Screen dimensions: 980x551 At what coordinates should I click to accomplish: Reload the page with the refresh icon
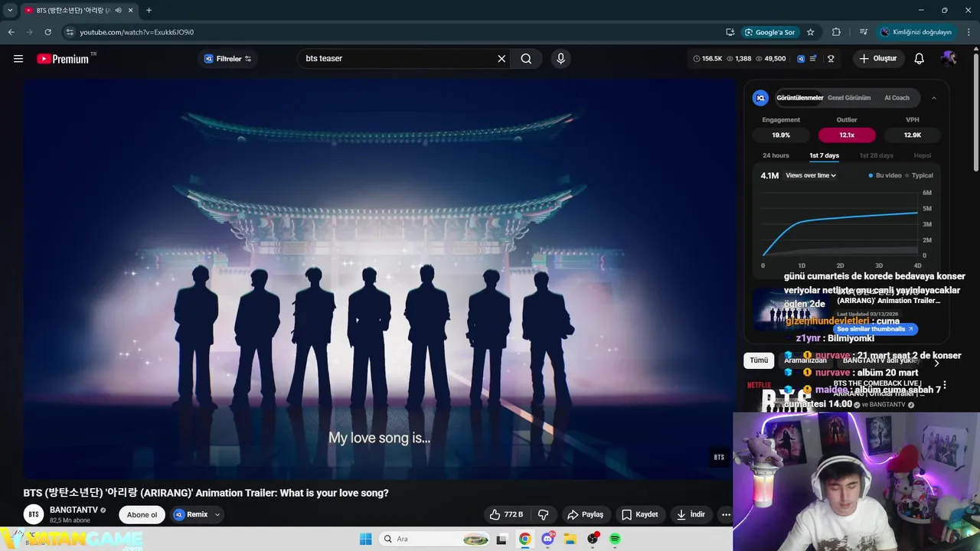(47, 32)
